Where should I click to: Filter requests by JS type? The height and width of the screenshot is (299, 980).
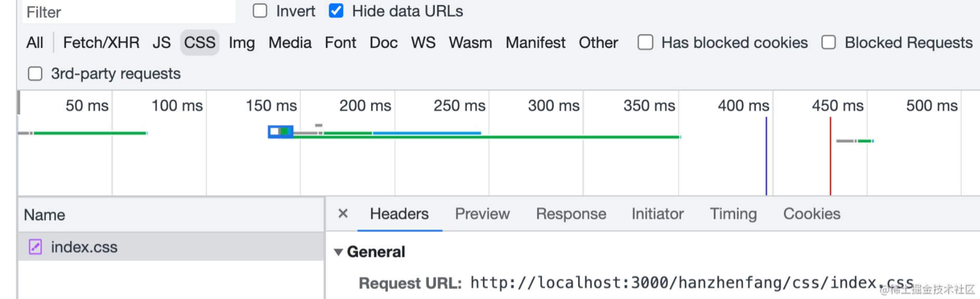162,43
